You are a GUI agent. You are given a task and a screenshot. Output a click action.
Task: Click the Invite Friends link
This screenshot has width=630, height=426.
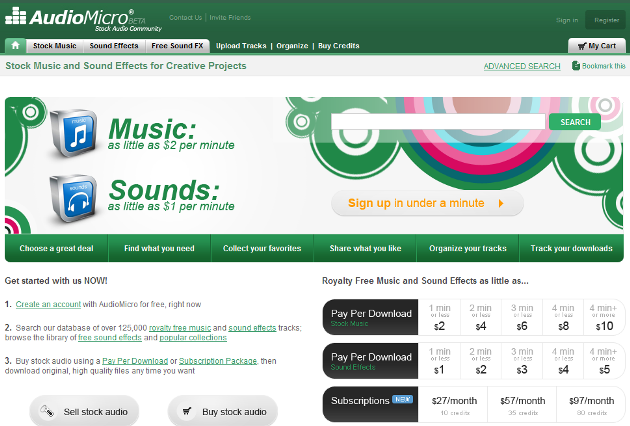[230, 18]
